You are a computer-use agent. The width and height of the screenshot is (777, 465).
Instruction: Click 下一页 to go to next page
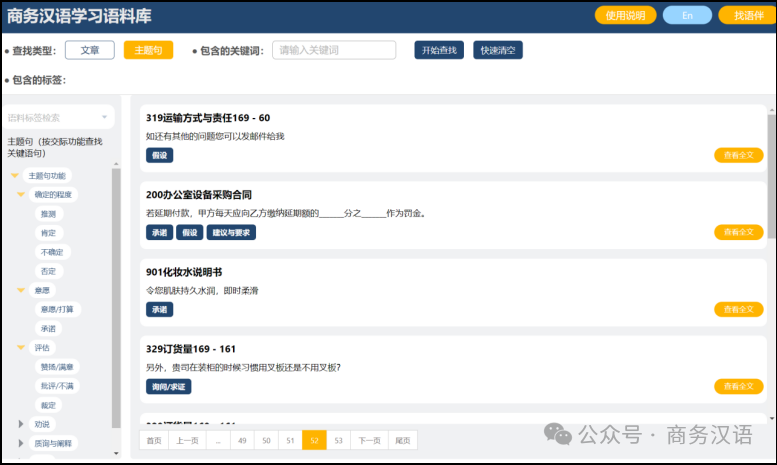[x=370, y=440]
